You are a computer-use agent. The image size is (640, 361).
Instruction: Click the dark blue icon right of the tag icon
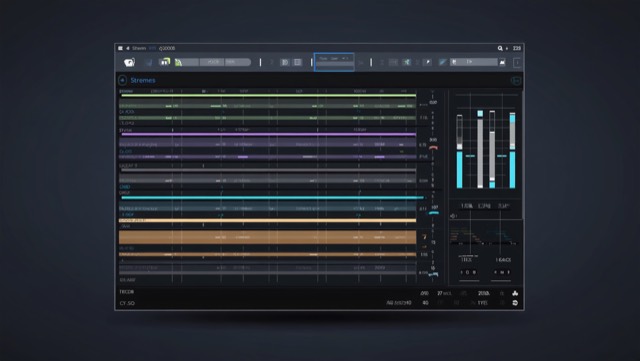click(x=148, y=62)
